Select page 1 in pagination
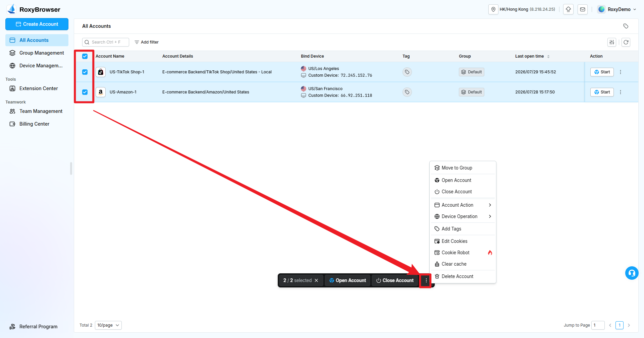Image resolution: width=644 pixels, height=338 pixels. (x=620, y=325)
